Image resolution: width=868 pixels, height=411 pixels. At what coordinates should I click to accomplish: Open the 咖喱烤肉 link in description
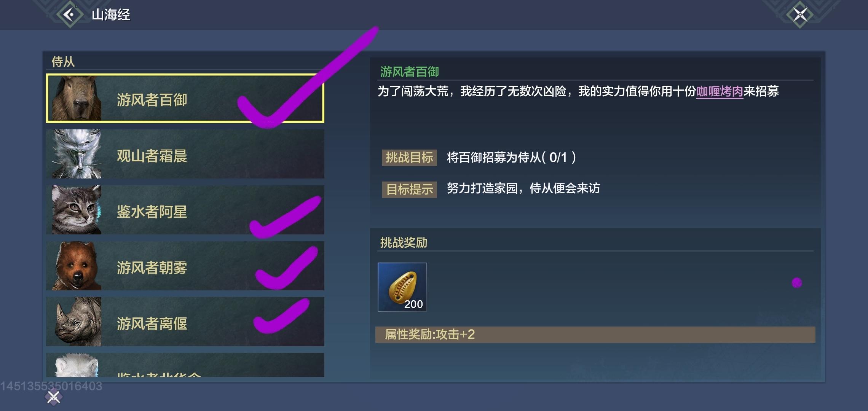720,91
